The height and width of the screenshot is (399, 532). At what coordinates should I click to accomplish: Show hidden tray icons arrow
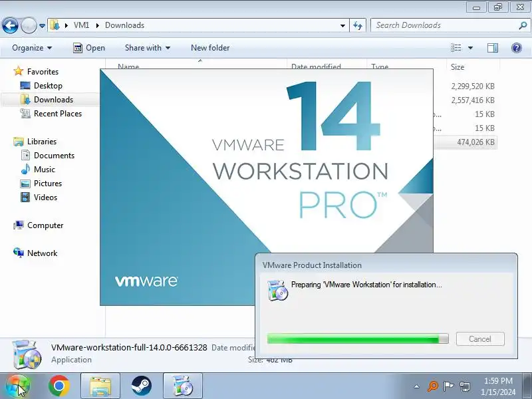pos(417,386)
